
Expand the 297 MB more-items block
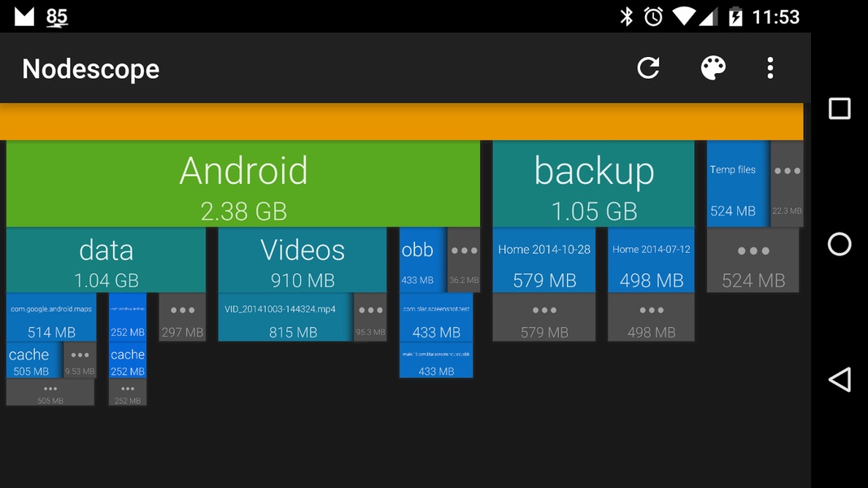click(x=182, y=317)
